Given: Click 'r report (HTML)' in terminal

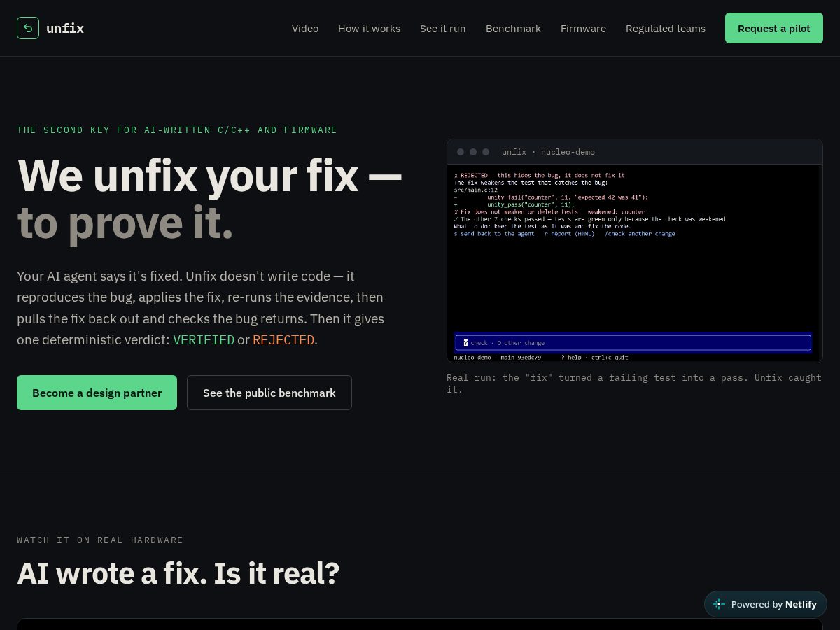Looking at the screenshot, I should coord(569,234).
